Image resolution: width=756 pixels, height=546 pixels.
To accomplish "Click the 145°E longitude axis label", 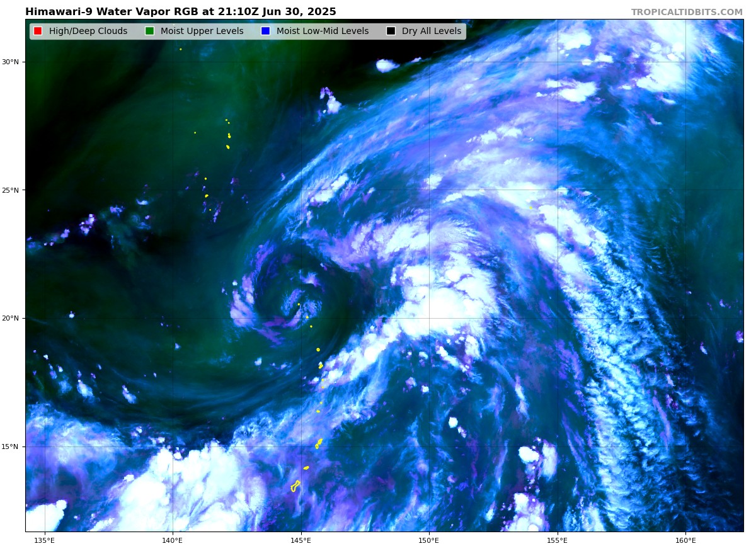I will [301, 540].
